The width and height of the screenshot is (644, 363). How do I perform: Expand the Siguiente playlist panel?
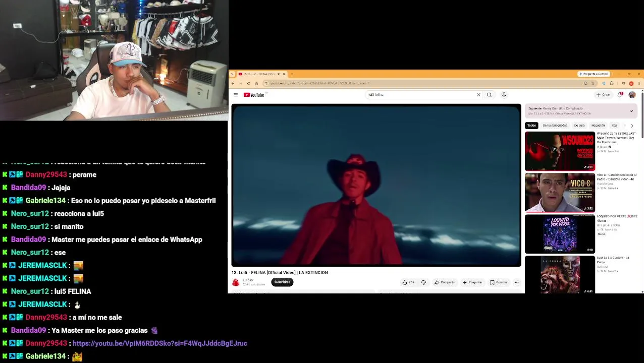(x=631, y=111)
